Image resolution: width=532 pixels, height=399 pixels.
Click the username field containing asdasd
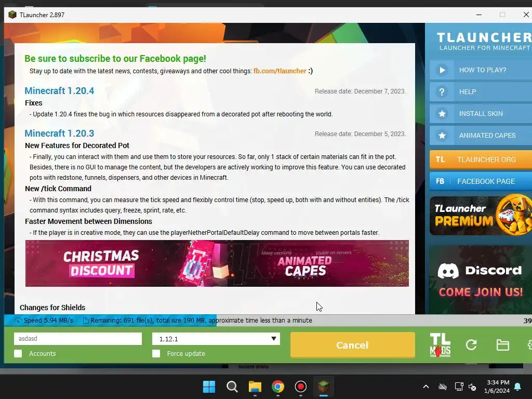pyautogui.click(x=78, y=339)
